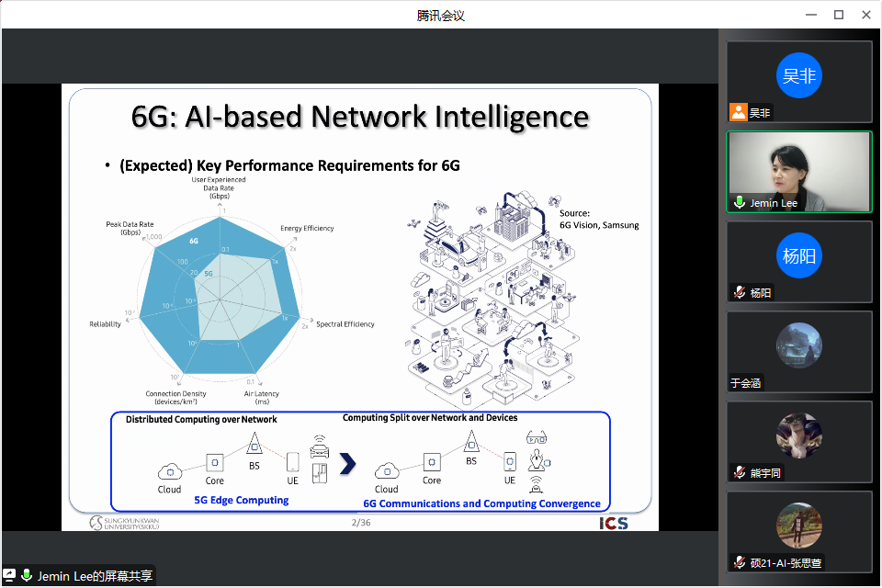Minimize the 腾讯会议 window
The height and width of the screenshot is (588, 882).
(x=811, y=15)
